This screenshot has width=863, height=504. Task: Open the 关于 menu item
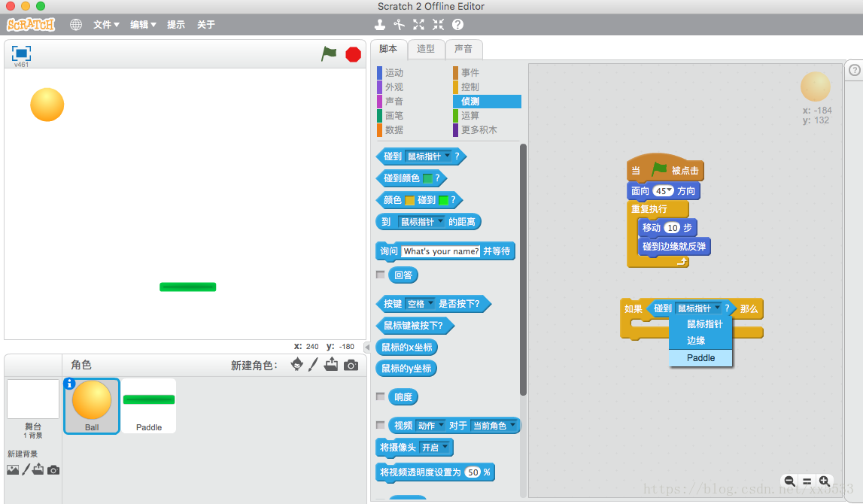pyautogui.click(x=206, y=25)
